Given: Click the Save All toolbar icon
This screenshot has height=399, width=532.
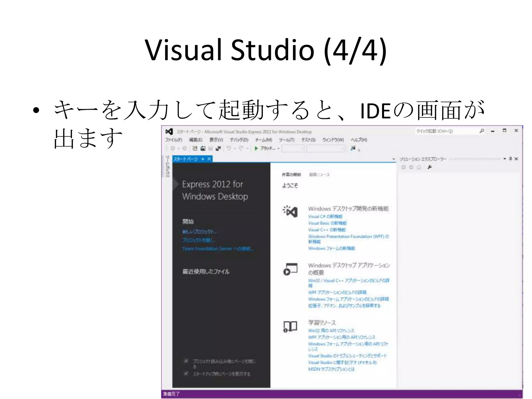Looking at the screenshot, I should pos(218,148).
